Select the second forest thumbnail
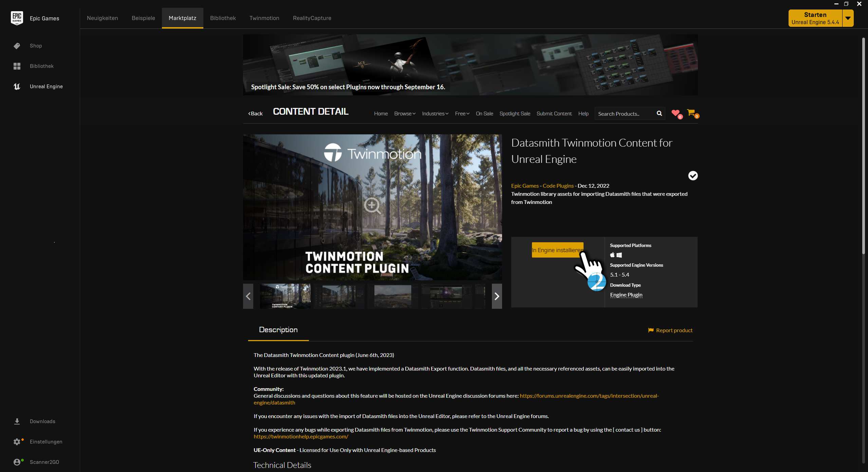The height and width of the screenshot is (472, 868). pos(339,296)
